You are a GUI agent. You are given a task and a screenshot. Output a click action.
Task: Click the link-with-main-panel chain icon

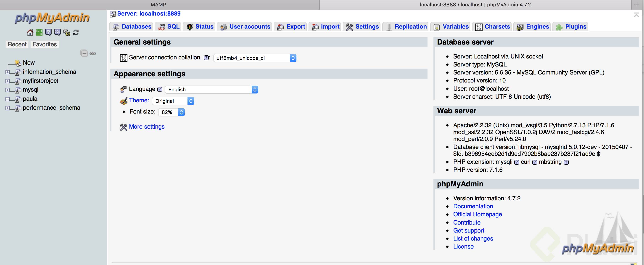pyautogui.click(x=93, y=53)
